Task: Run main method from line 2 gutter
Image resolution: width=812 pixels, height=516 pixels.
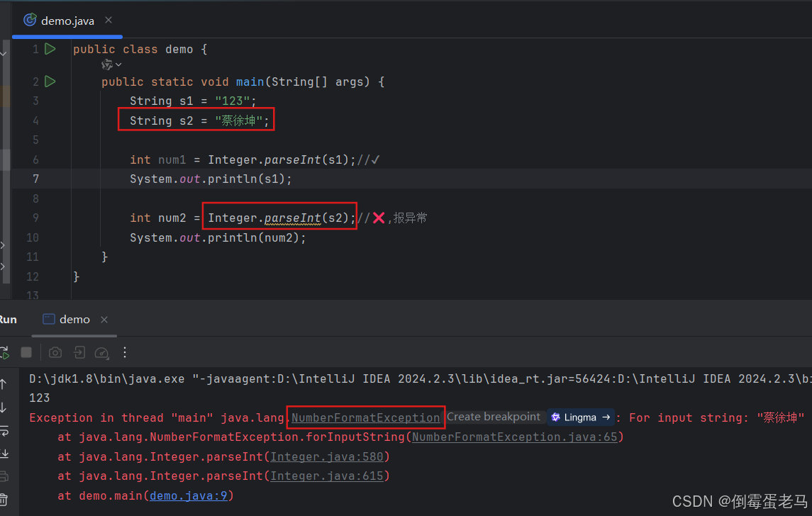Action: (x=50, y=82)
